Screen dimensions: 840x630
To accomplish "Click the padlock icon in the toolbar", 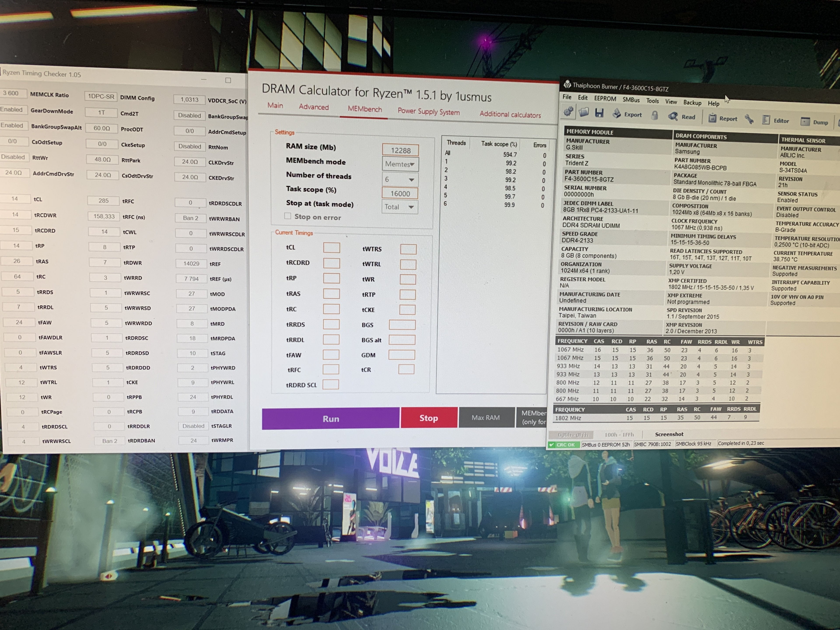I will (655, 115).
